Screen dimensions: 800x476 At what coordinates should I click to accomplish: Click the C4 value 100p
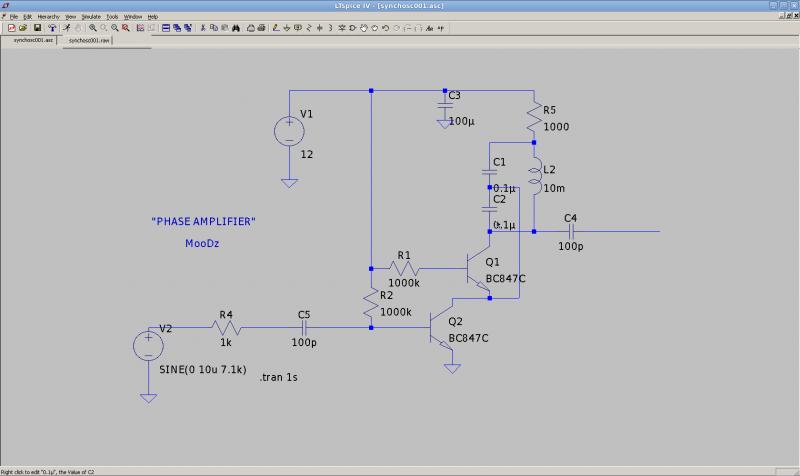[x=570, y=246]
